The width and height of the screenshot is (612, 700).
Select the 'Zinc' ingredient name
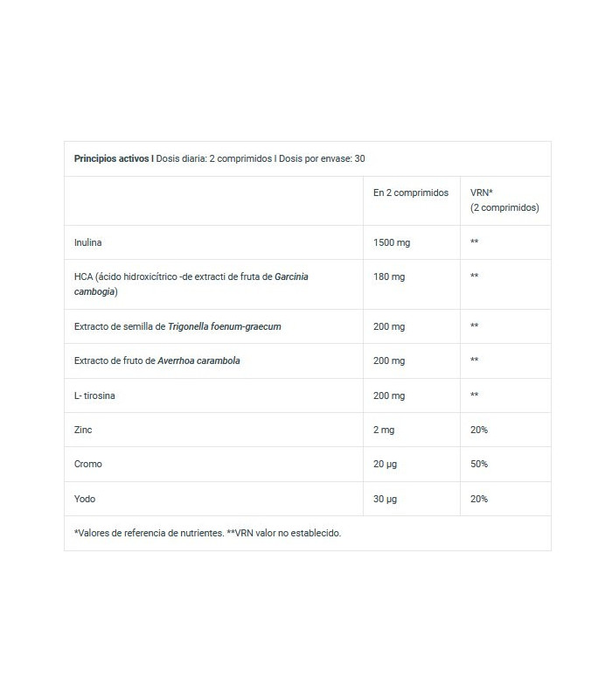point(84,430)
